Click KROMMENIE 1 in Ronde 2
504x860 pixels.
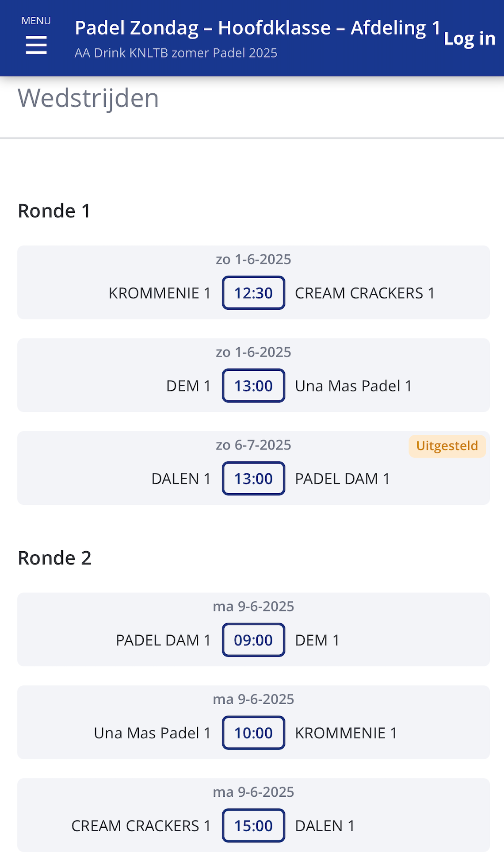(x=346, y=733)
